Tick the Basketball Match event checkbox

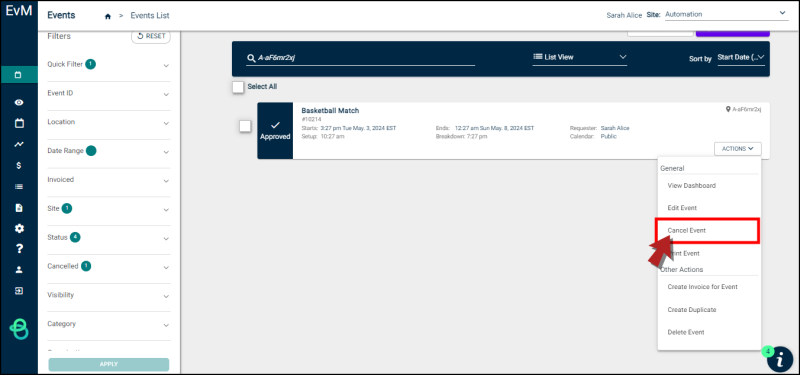tap(245, 126)
